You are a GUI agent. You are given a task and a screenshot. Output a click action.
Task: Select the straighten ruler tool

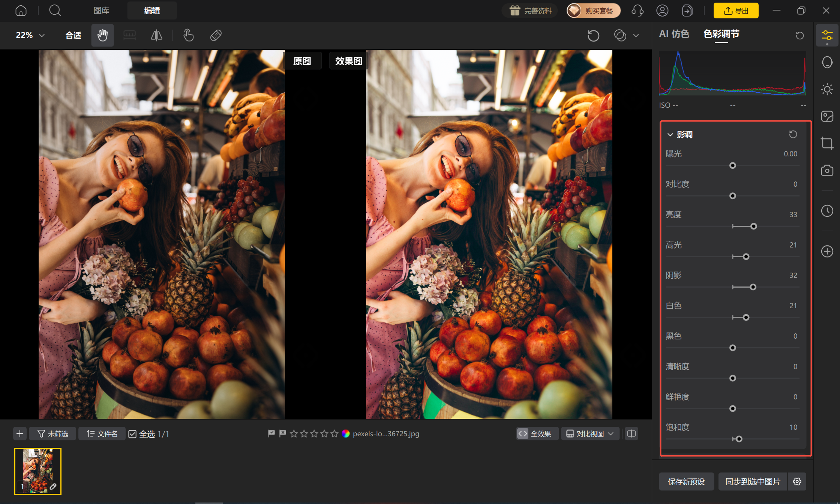[129, 35]
